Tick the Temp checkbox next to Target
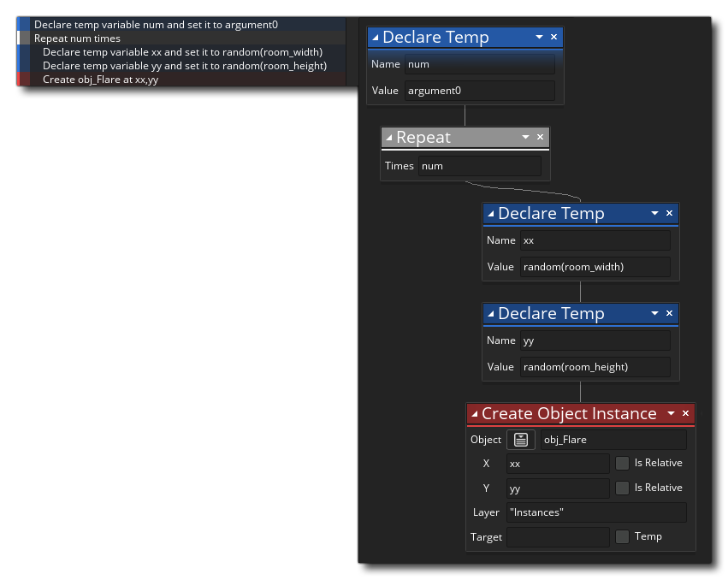The image size is (728, 580). pyautogui.click(x=623, y=536)
